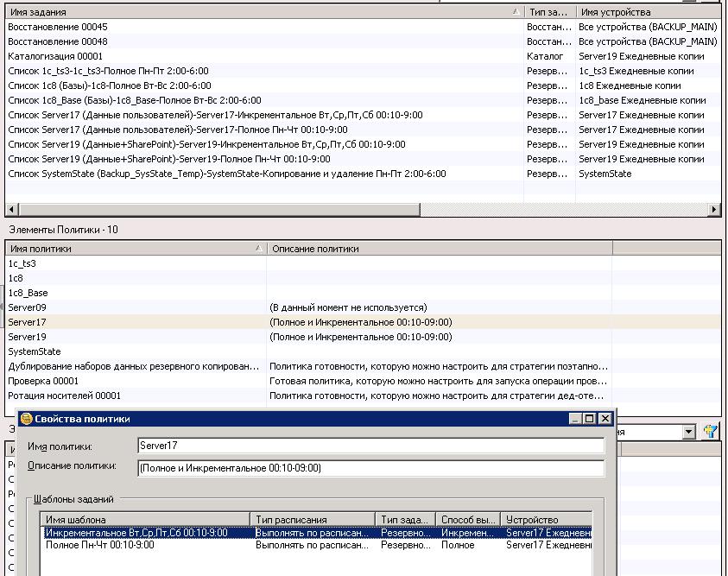This screenshot has height=576, width=728.
Task: Sort jobs by Имя устройства column header
Action: click(x=649, y=12)
